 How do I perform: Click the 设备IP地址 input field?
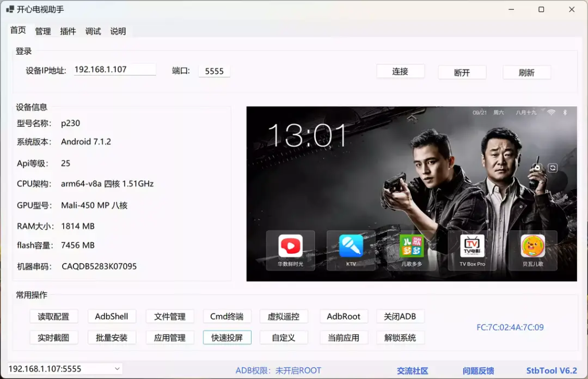pyautogui.click(x=115, y=69)
